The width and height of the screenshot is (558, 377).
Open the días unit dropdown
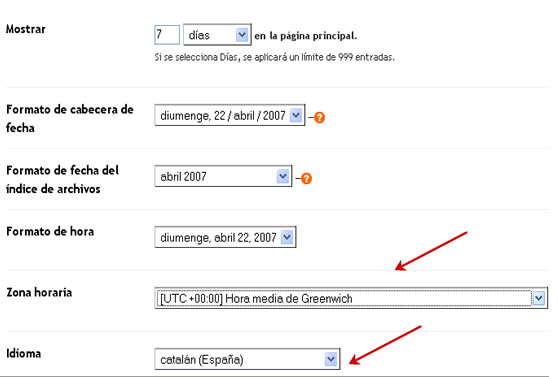coord(217,35)
